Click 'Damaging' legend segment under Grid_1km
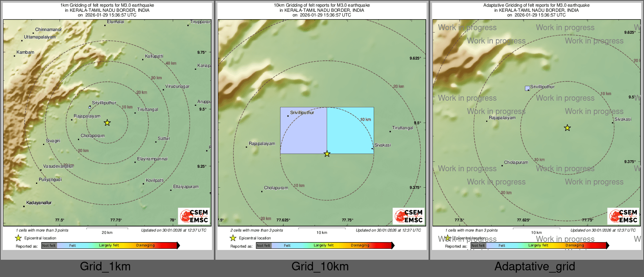This screenshot has height=277, width=644. coord(146,245)
